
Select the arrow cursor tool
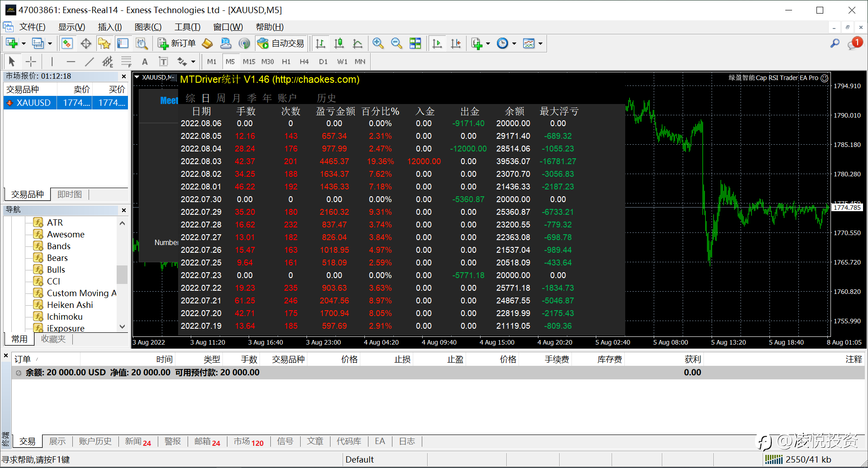(12, 61)
